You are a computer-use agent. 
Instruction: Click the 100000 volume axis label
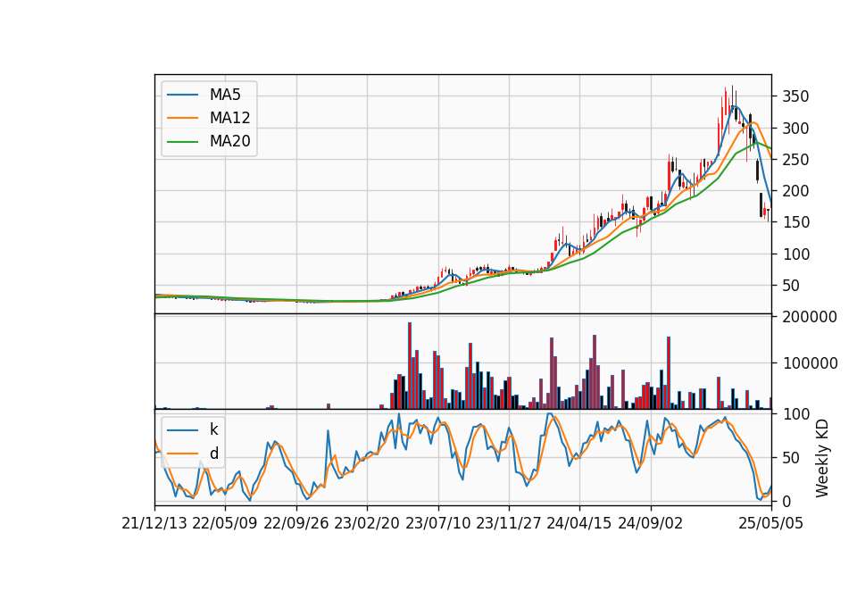tap(810, 363)
